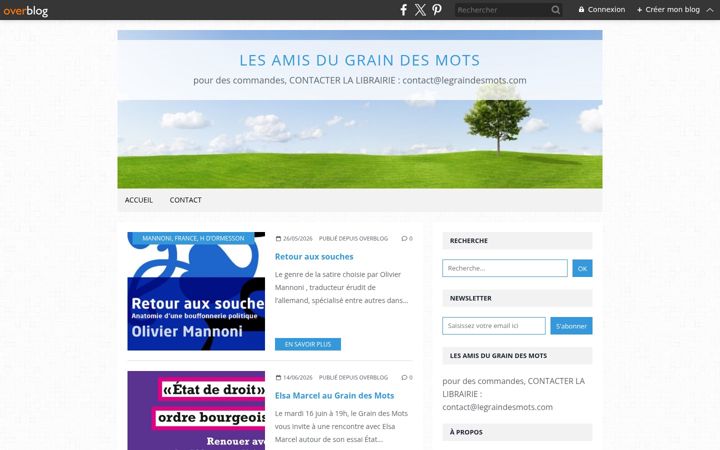Open the État de droit cover thumbnail
The image size is (720, 450).
196,411
